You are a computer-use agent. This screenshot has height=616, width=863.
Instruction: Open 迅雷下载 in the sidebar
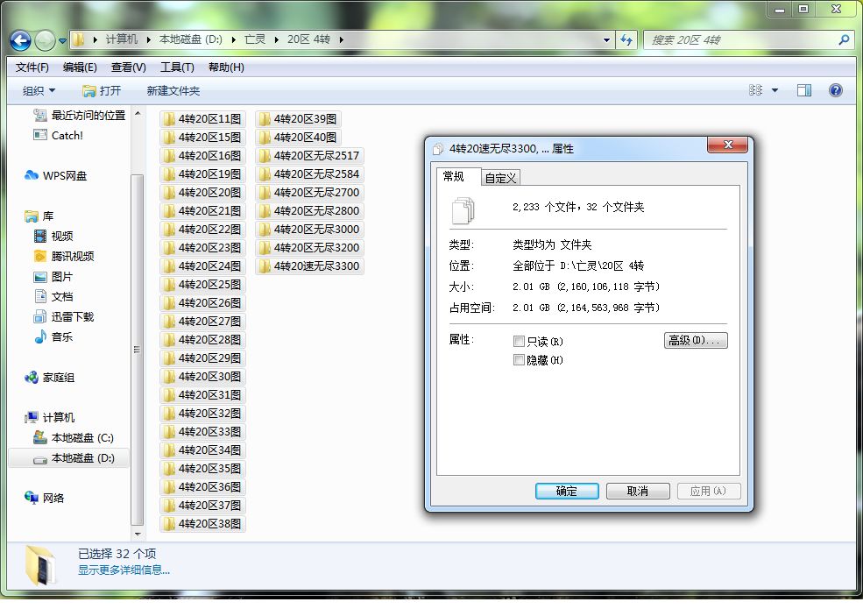64,316
